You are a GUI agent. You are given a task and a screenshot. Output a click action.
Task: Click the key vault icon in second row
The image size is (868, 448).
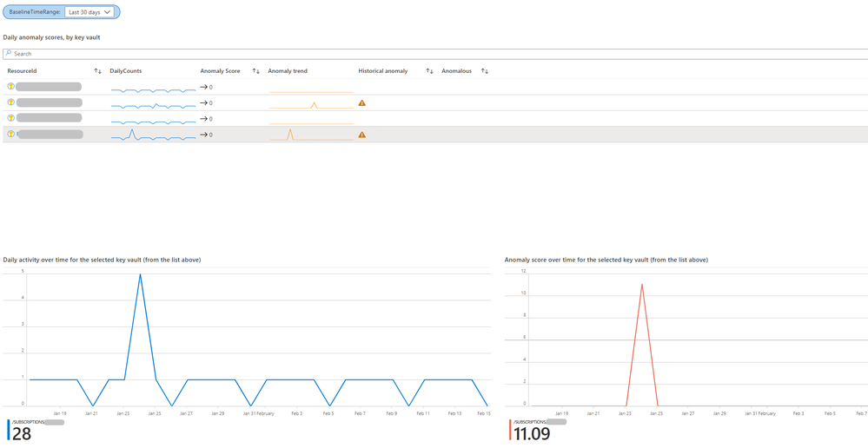pyautogui.click(x=10, y=102)
